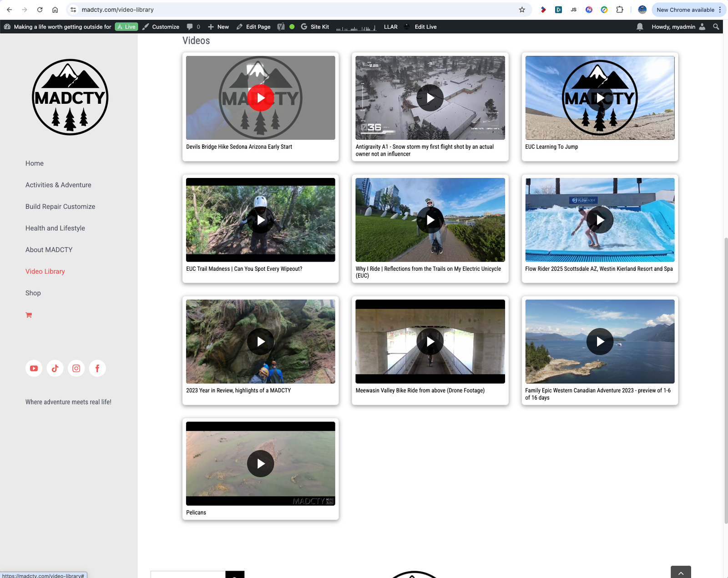Play the EUC Learning To Jump video
728x578 pixels.
click(600, 98)
